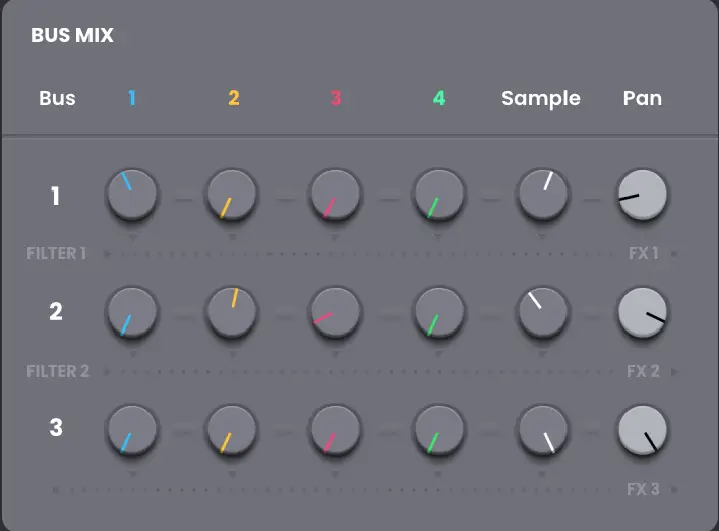The height and width of the screenshot is (531, 719).
Task: Adjust row 1 Sample knob
Action: click(x=543, y=194)
